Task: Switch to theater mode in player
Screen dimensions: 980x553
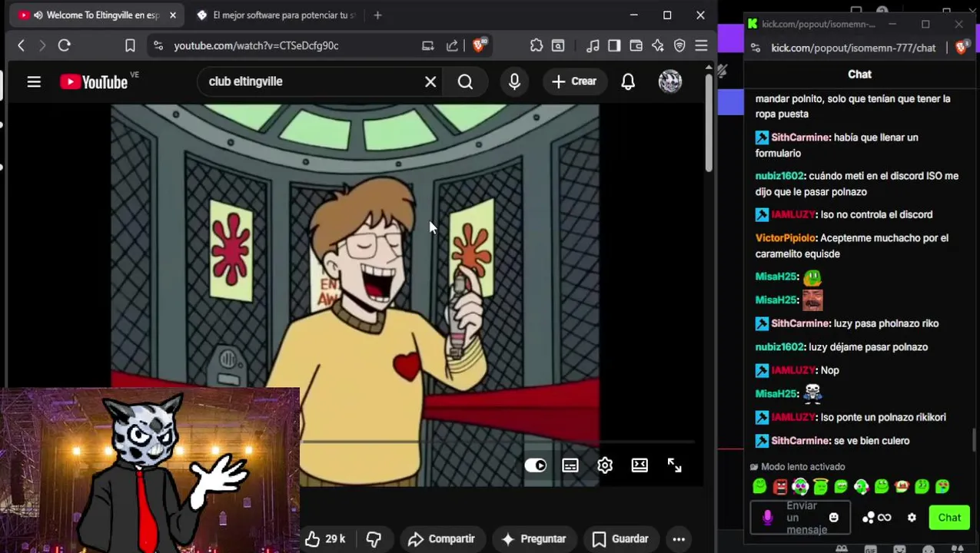Action: [639, 465]
